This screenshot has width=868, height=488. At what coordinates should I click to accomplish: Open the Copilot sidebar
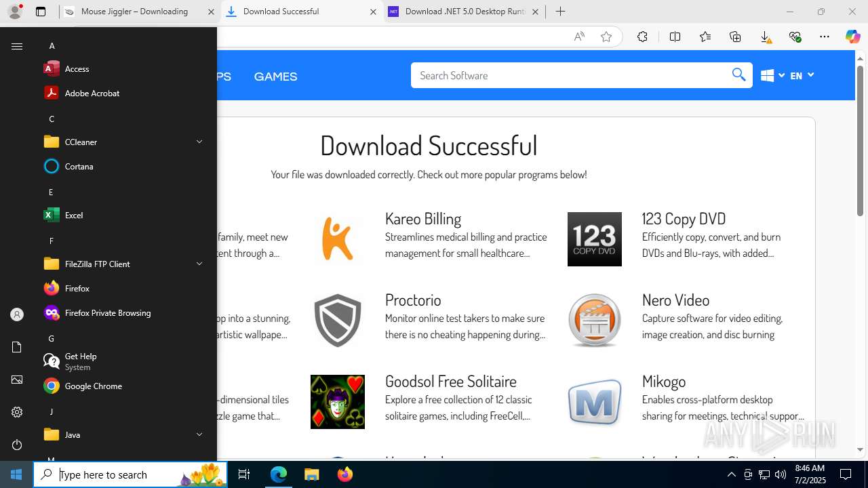click(x=853, y=37)
